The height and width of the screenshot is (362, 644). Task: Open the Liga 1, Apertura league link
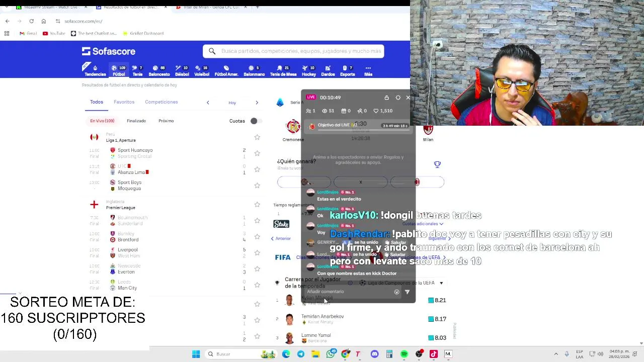(x=121, y=140)
